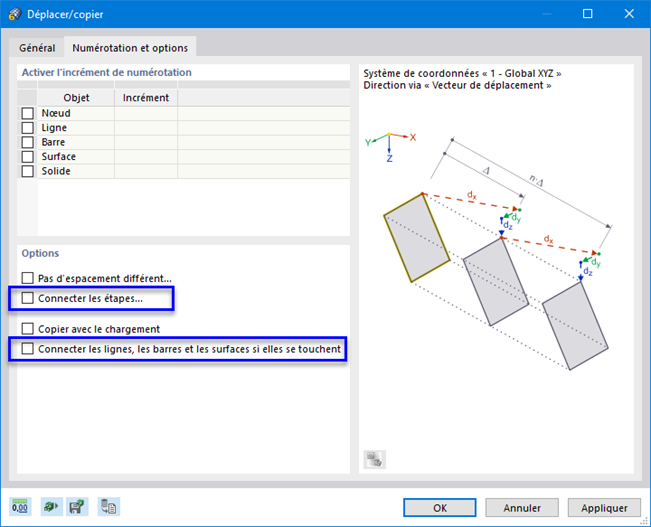Click the Solide row label

pos(56,171)
